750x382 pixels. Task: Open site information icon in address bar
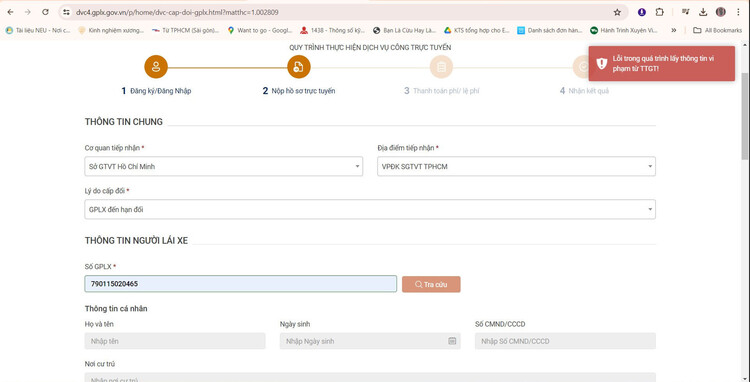click(x=67, y=12)
